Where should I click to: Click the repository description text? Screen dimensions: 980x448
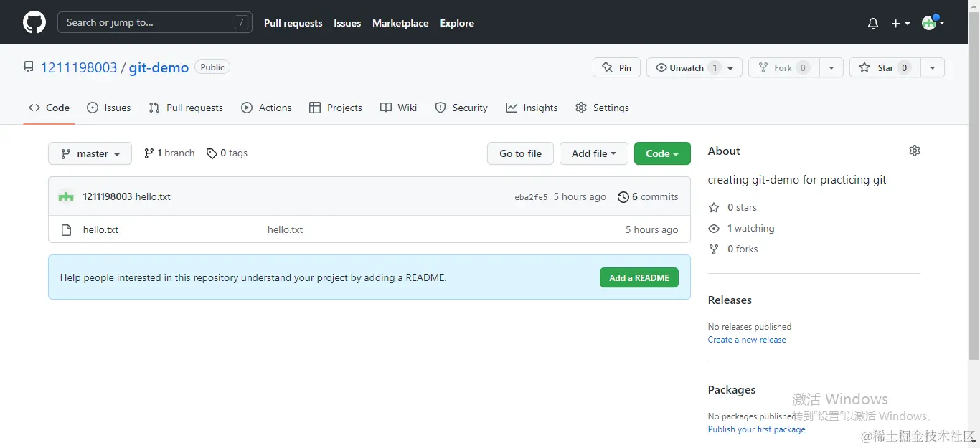point(797,180)
